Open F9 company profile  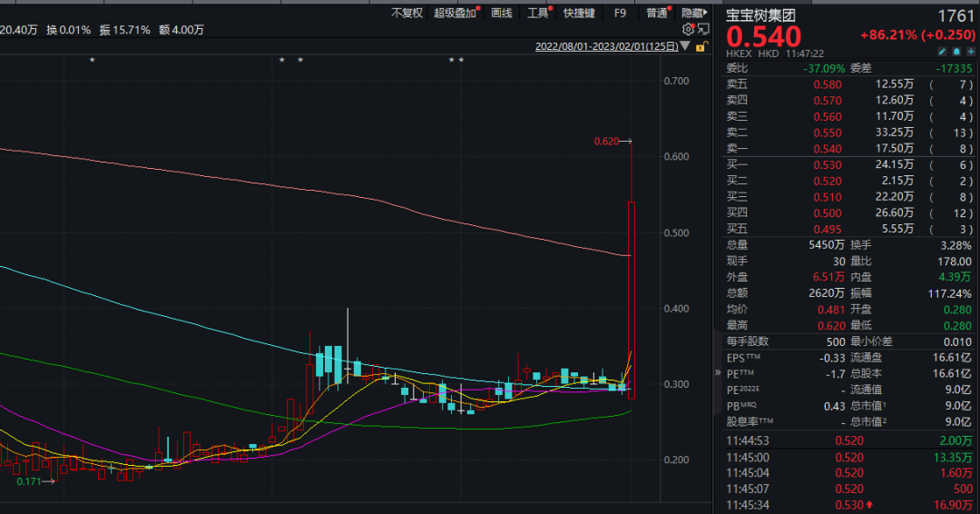[x=620, y=13]
